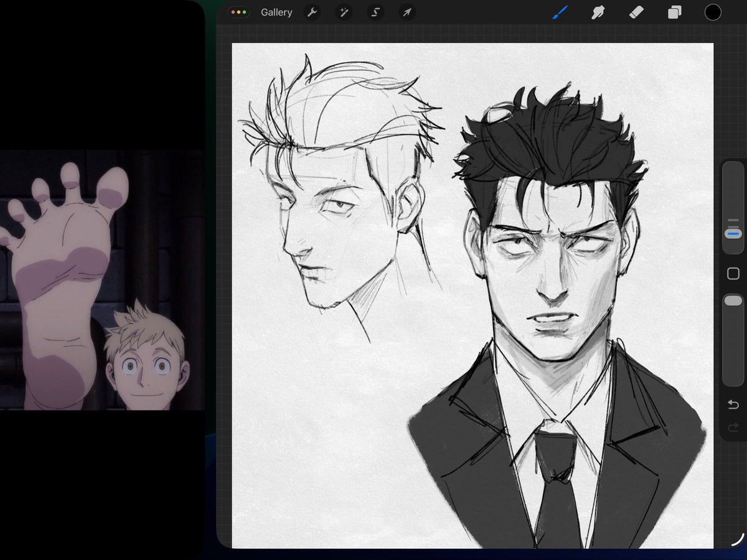This screenshot has height=560, width=747.
Task: Open the Actions wrench menu
Action: pos(313,12)
